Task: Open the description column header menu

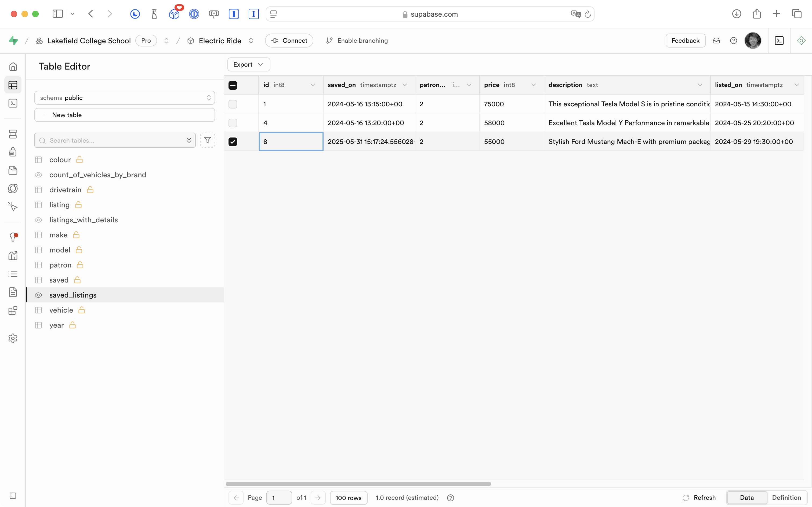Action: (700, 85)
